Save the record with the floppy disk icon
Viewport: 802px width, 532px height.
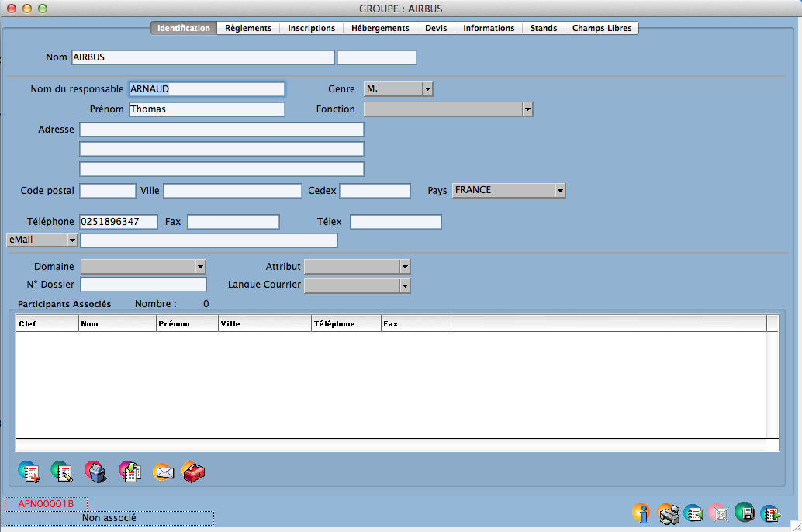coord(745,512)
